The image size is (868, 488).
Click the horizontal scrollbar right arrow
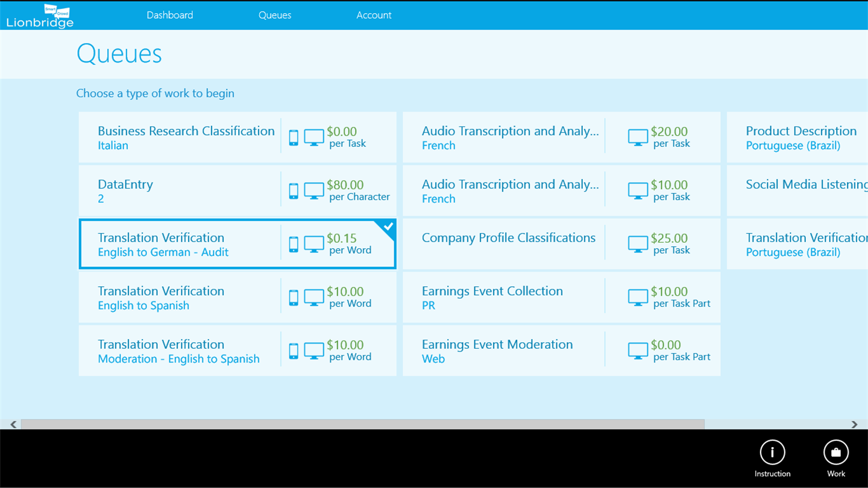coord(854,424)
